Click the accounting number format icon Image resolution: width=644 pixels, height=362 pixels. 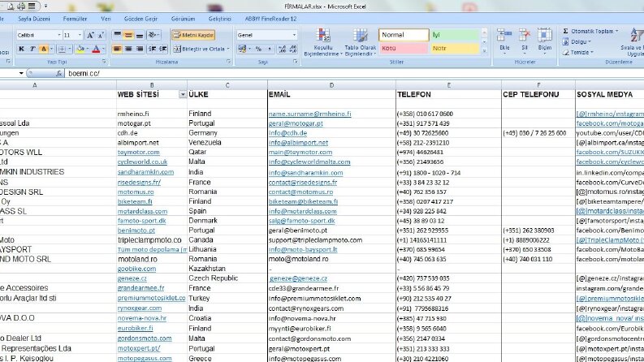[242, 49]
